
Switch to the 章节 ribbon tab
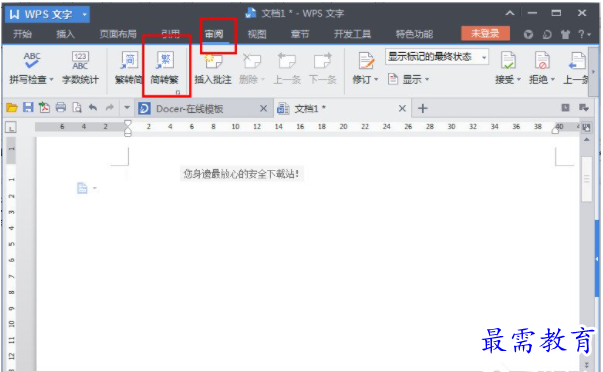300,34
